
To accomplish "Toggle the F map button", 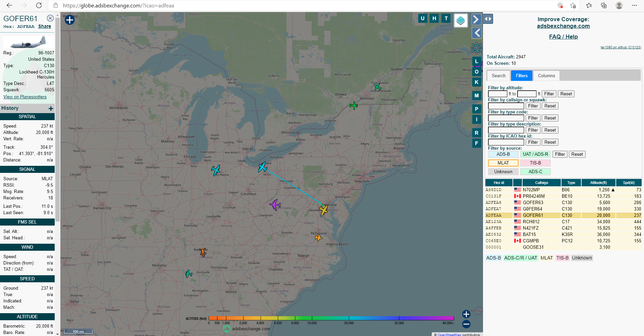I will (x=477, y=143).
